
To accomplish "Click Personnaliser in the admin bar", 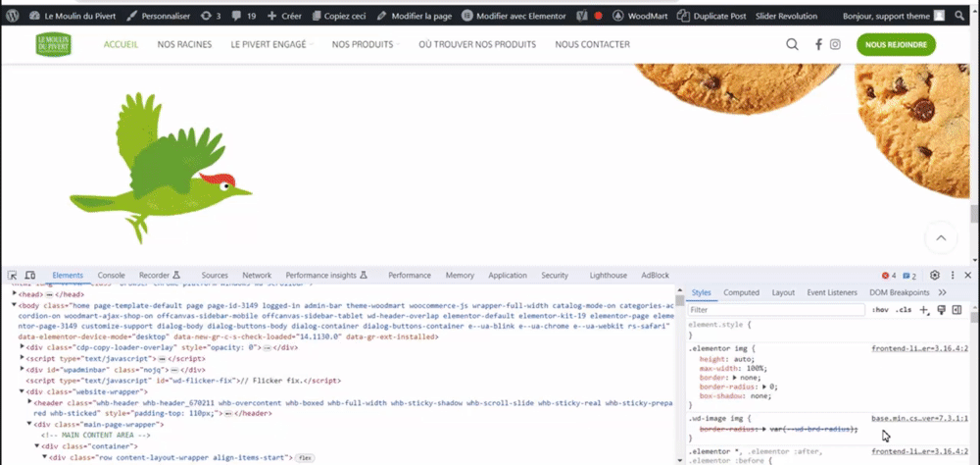I will (x=158, y=17).
